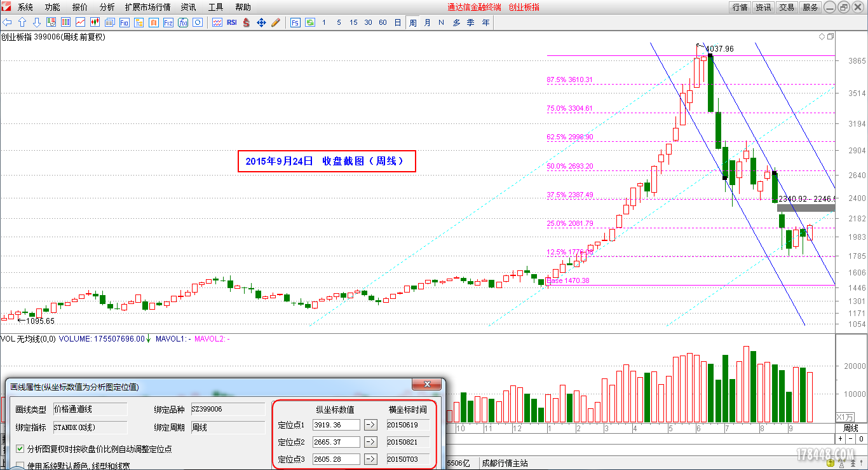Open the 分析 menu

pyautogui.click(x=107, y=8)
